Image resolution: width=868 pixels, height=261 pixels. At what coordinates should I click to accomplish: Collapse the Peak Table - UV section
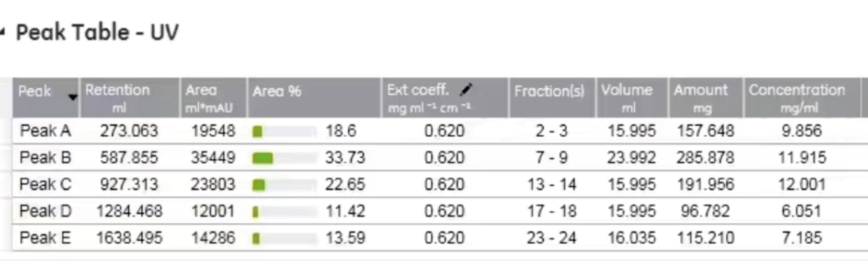point(3,32)
